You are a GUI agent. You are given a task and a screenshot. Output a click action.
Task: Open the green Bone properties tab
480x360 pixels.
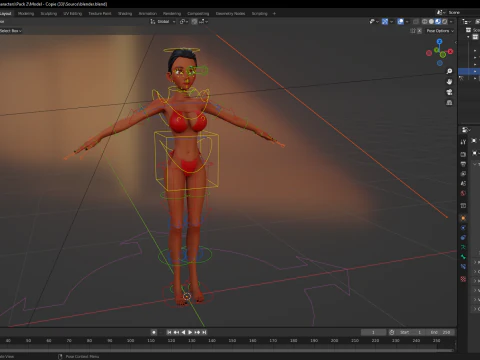[463, 257]
